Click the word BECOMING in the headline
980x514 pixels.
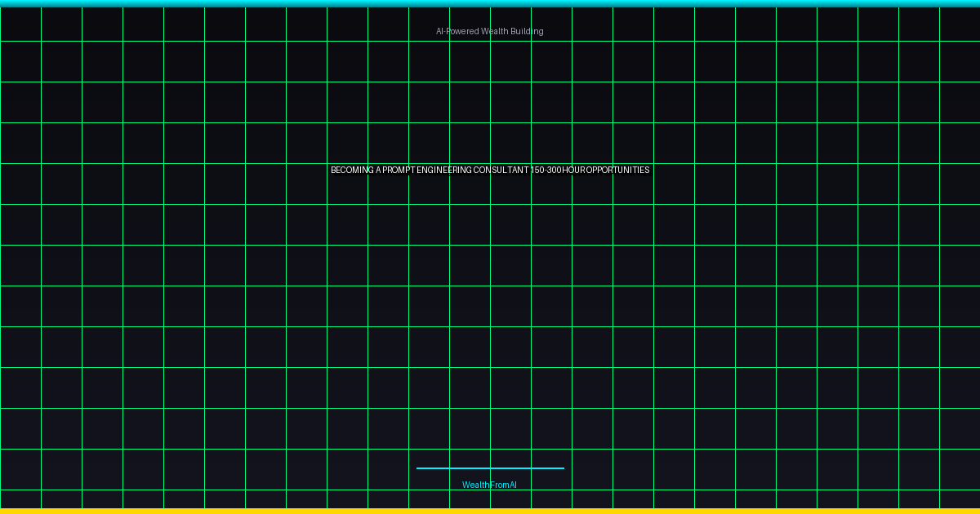tap(352, 171)
